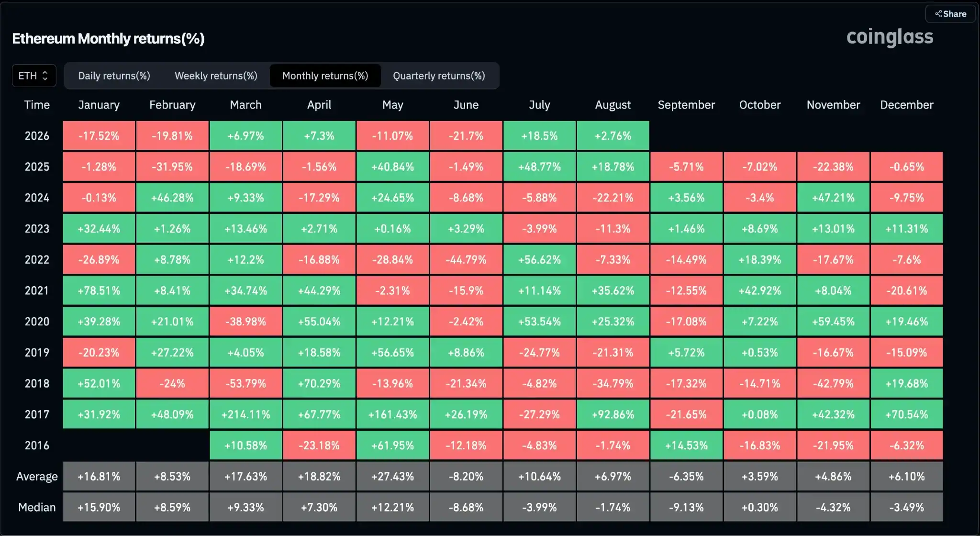
Task: Select the 2016 row label
Action: 37,446
